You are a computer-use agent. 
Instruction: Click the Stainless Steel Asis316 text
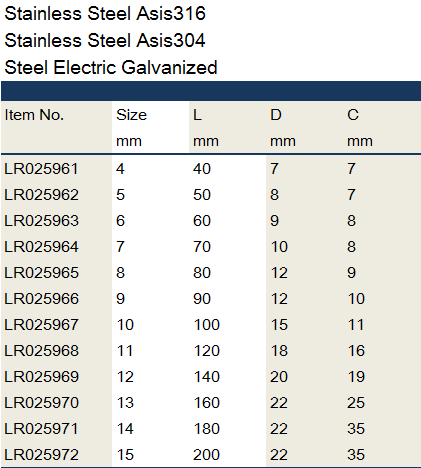pos(105,14)
